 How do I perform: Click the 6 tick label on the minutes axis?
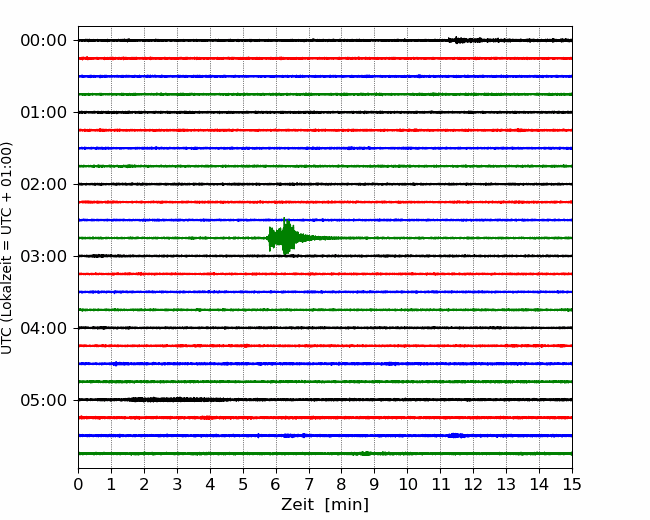(x=276, y=485)
